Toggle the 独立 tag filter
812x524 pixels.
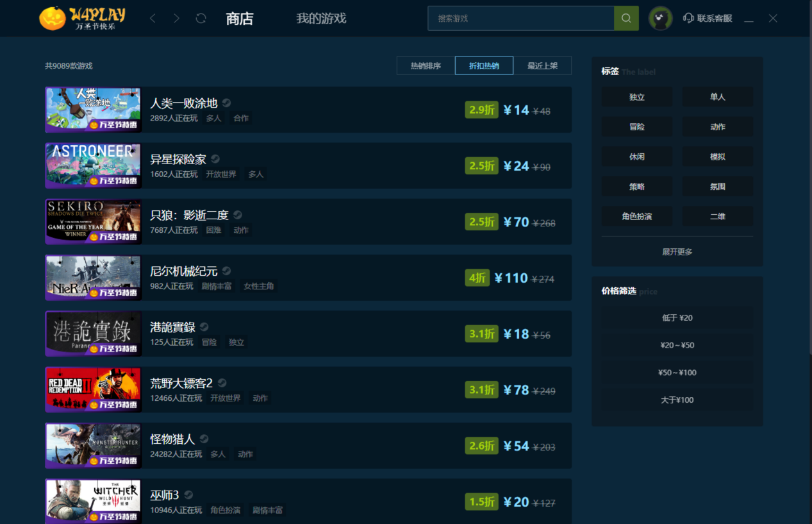point(636,96)
